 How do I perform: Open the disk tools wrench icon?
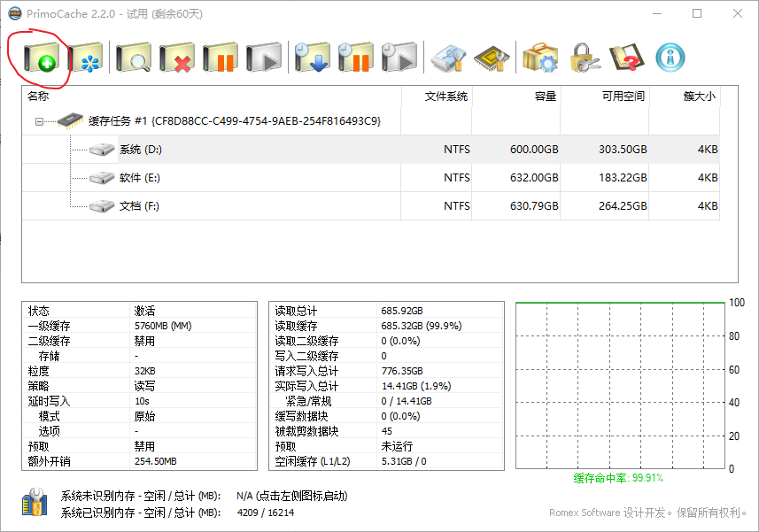tap(448, 59)
